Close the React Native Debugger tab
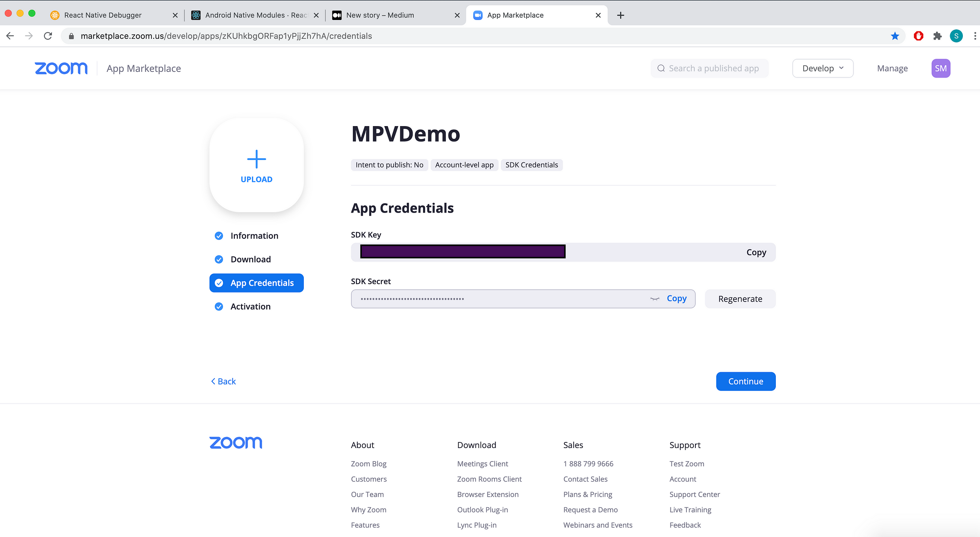The height and width of the screenshot is (537, 980). tap(175, 15)
